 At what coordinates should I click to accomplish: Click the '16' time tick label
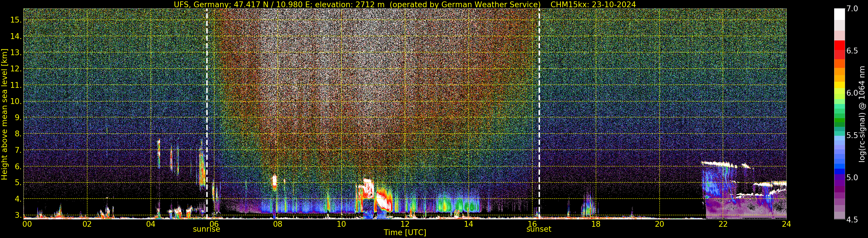pos(532,224)
